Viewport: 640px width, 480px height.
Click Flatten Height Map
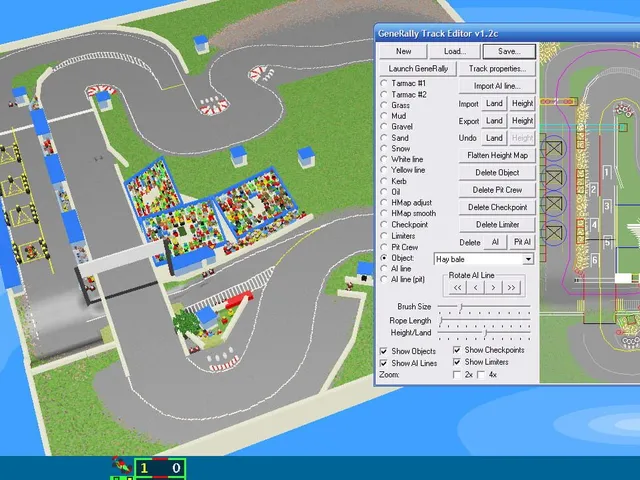(x=497, y=156)
